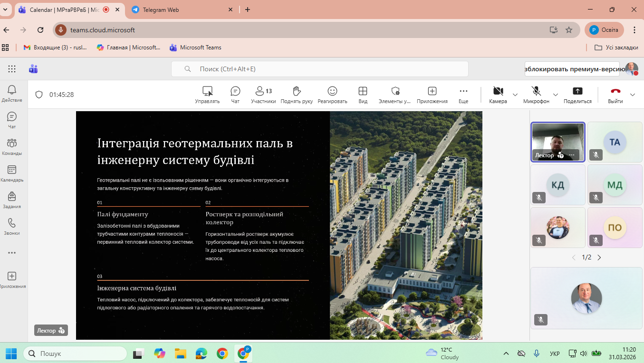Open the dropdown arrow beside Выйти
Screen dimensions: 644x363
[633, 95]
